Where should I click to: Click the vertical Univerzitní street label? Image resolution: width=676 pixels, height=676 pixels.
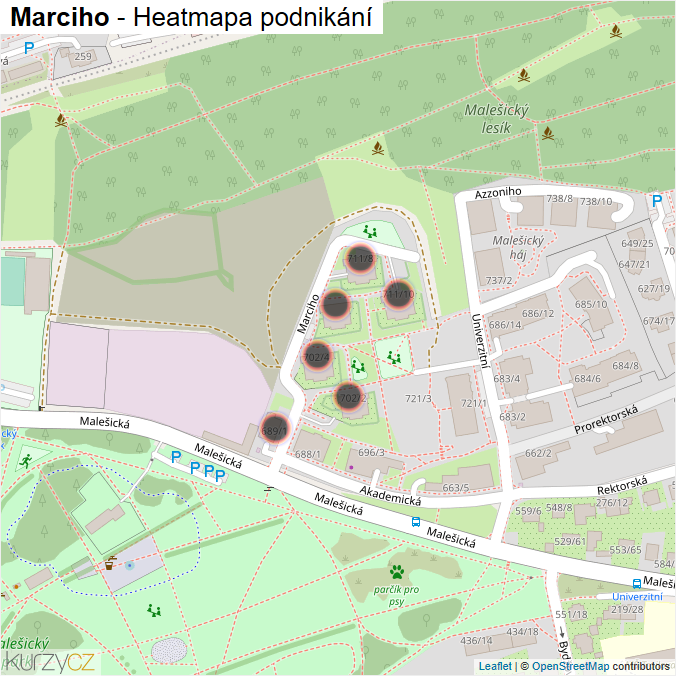(481, 341)
